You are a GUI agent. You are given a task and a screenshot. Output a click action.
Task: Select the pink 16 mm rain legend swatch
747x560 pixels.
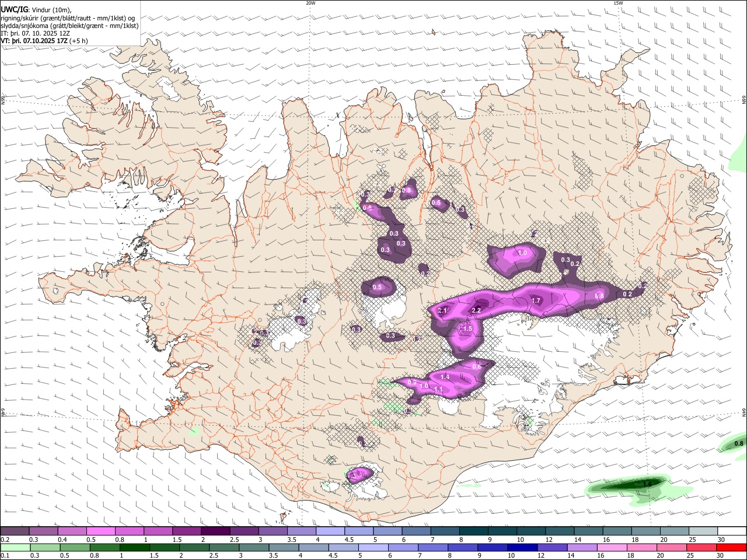[x=612, y=547]
